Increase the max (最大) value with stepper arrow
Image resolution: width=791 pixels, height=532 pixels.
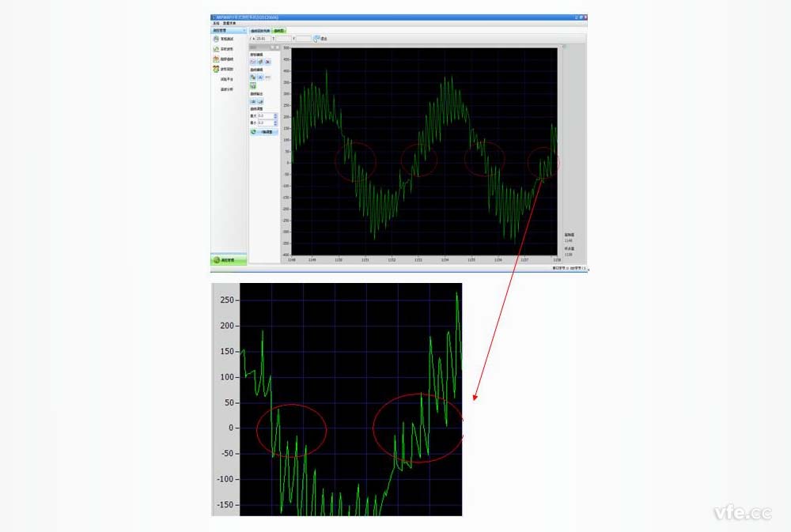pyautogui.click(x=275, y=114)
